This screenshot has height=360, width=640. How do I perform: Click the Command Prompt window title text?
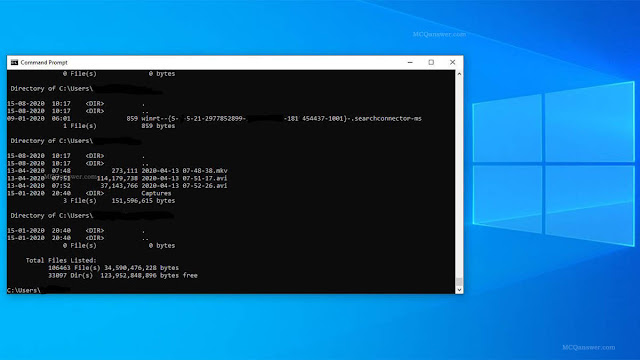pyautogui.click(x=44, y=62)
